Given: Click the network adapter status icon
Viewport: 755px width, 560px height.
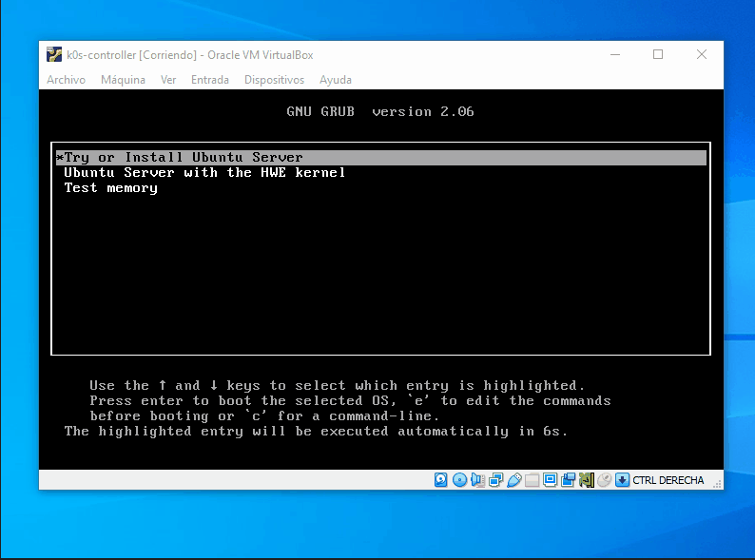Looking at the screenshot, I should (496, 480).
